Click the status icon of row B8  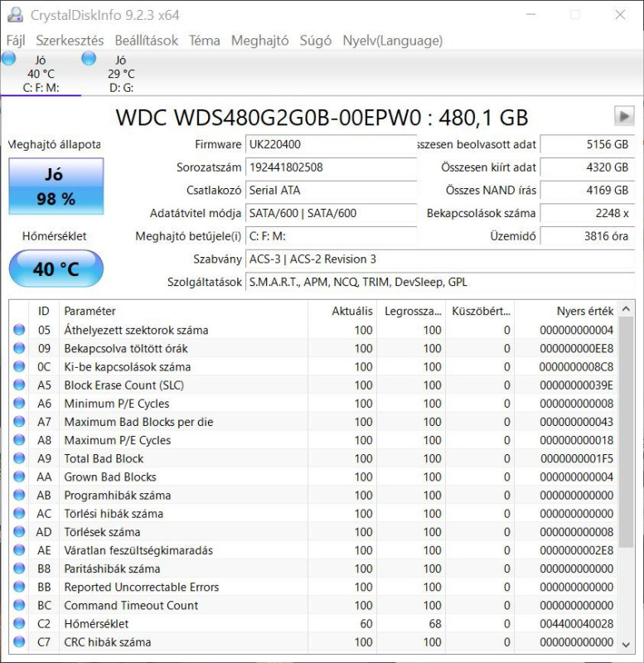point(19,569)
